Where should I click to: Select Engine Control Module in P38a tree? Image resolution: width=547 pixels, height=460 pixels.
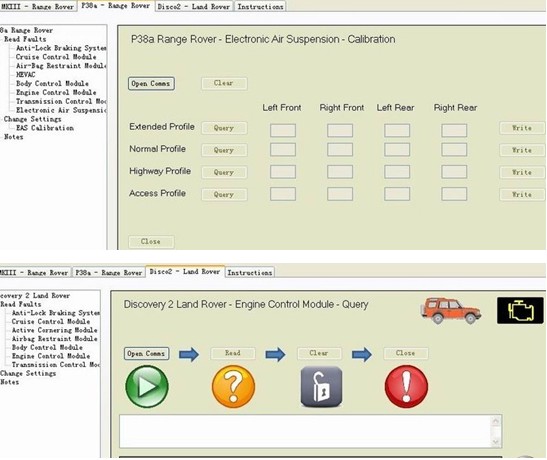[56, 92]
